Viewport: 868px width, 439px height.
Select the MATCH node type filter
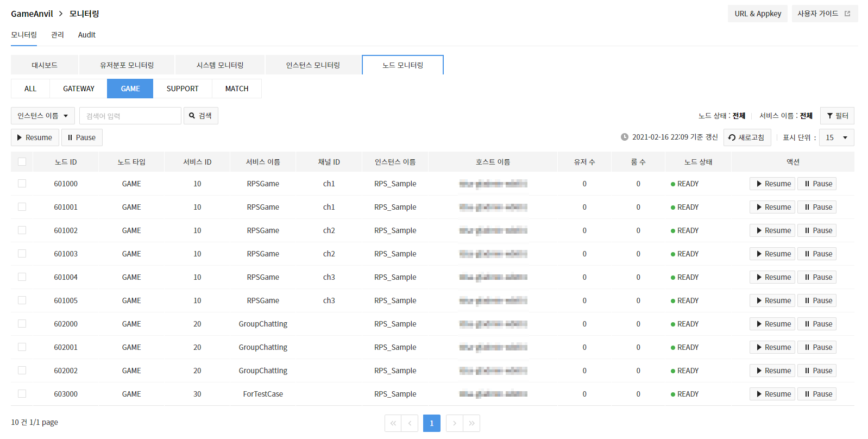click(x=237, y=89)
